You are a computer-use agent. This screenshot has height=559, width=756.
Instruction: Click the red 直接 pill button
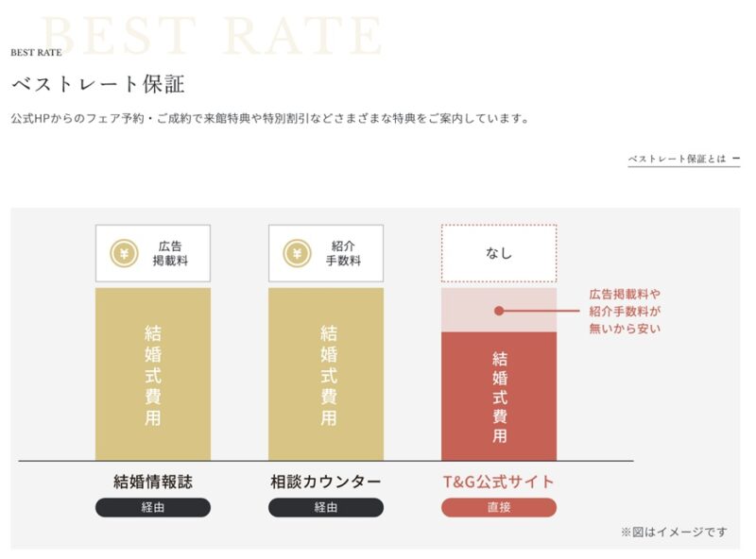click(x=499, y=507)
